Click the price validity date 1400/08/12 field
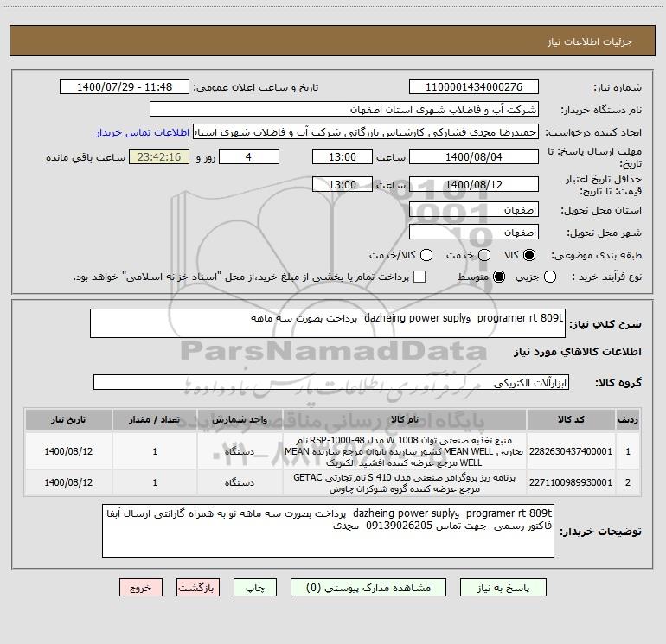 (x=474, y=184)
